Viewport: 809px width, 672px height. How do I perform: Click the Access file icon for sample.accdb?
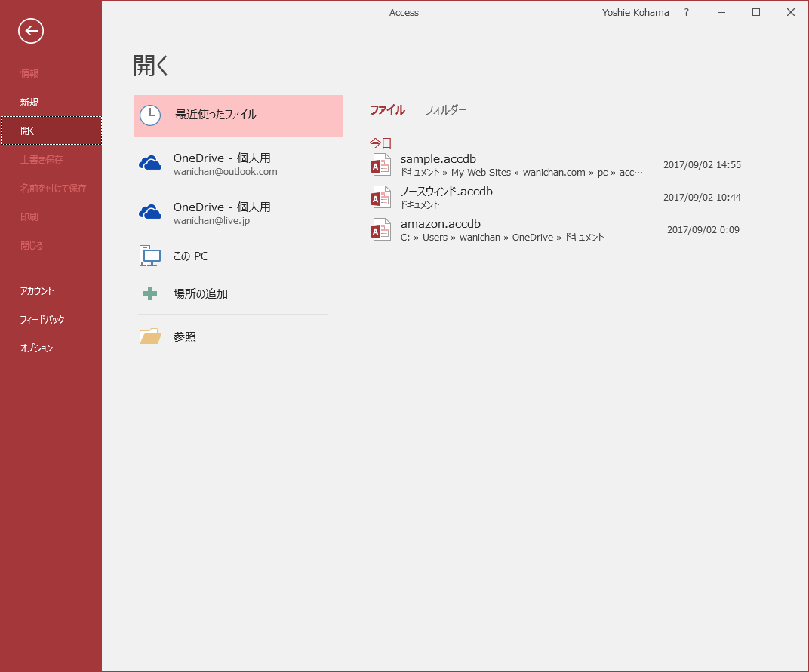[380, 165]
